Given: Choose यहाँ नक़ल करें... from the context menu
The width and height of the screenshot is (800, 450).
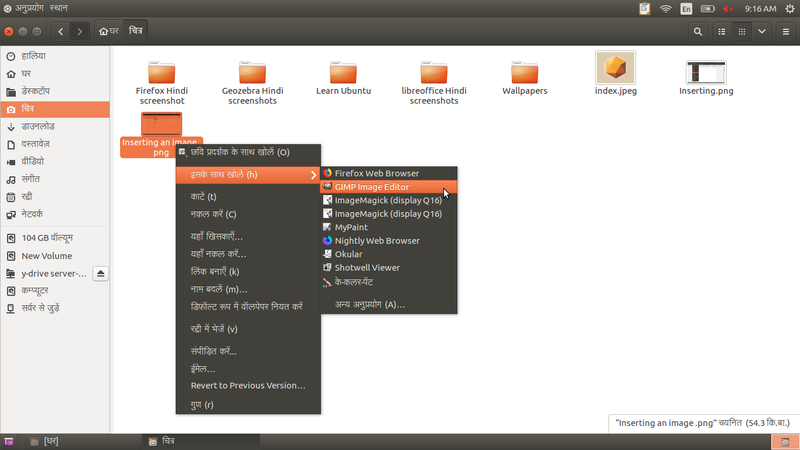Looking at the screenshot, I should 248,254.
